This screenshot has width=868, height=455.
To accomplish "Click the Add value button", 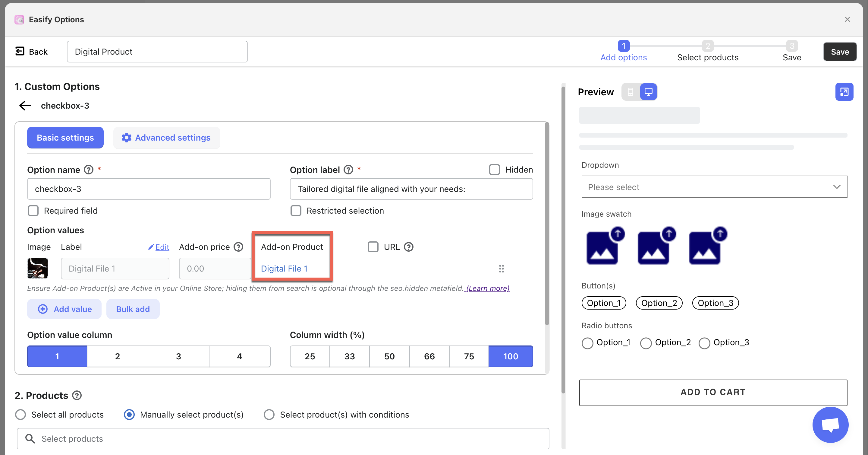I will [64, 309].
